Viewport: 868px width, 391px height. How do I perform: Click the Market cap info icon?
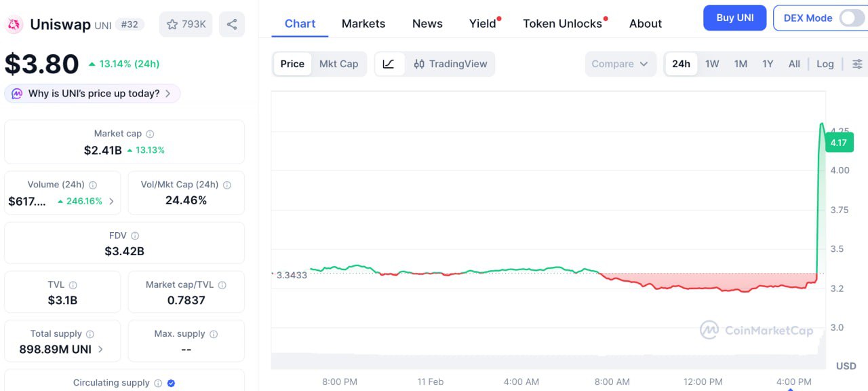click(151, 134)
